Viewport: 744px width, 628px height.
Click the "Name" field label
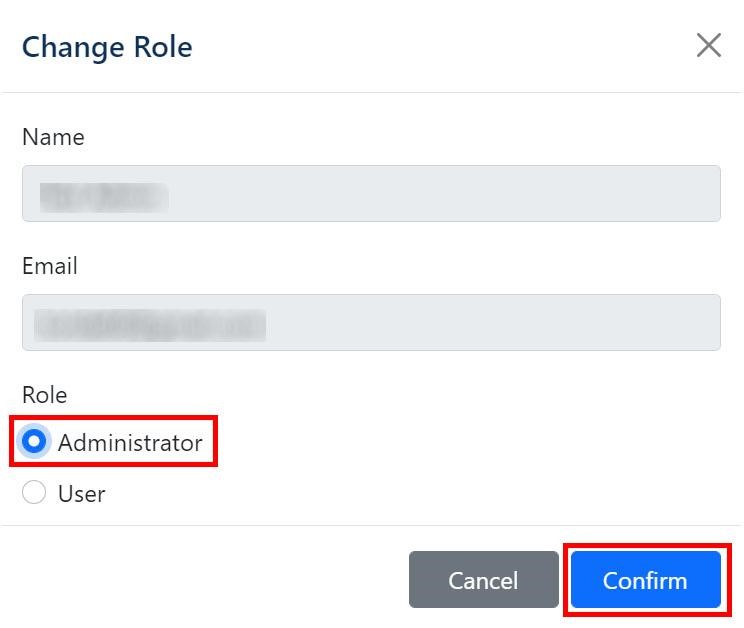pos(53,137)
